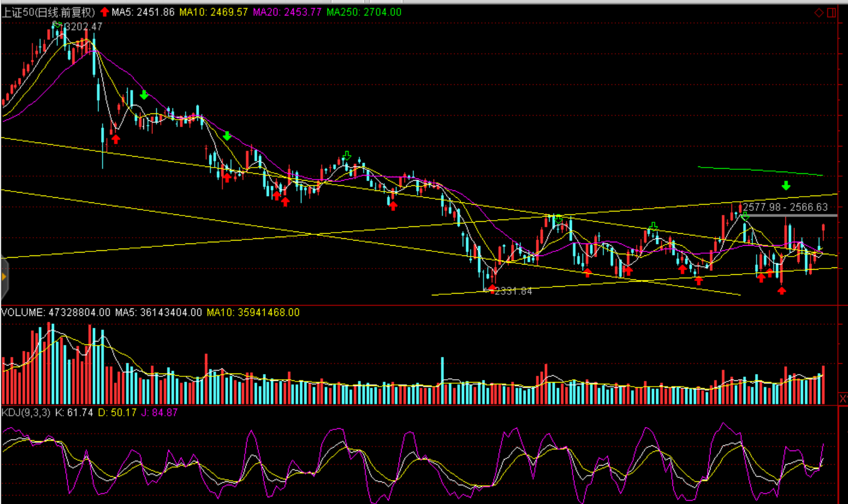Click the solid green down arrow above 2577.98 label

[786, 186]
